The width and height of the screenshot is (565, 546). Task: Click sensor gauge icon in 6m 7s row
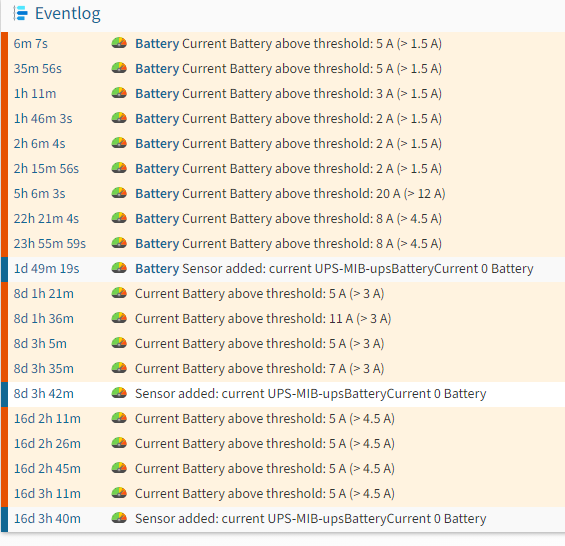coord(119,43)
